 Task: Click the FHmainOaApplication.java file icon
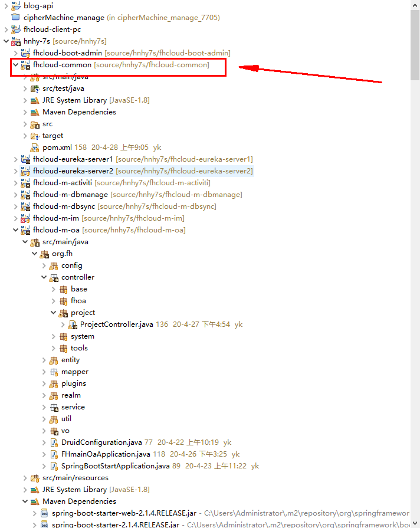[x=54, y=454]
